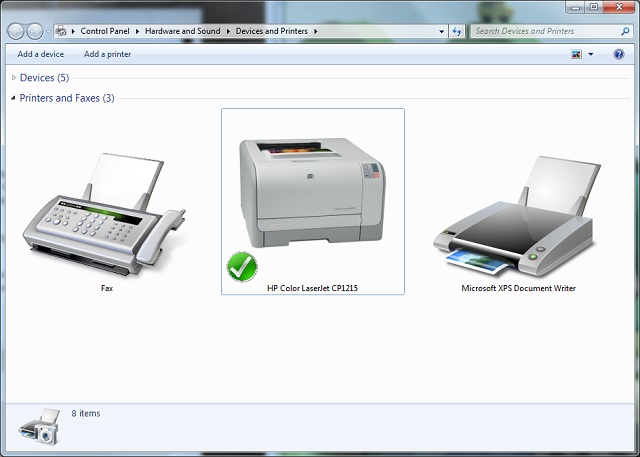Maximize the Devices and Printers window
The width and height of the screenshot is (640, 457).
[594, 7]
